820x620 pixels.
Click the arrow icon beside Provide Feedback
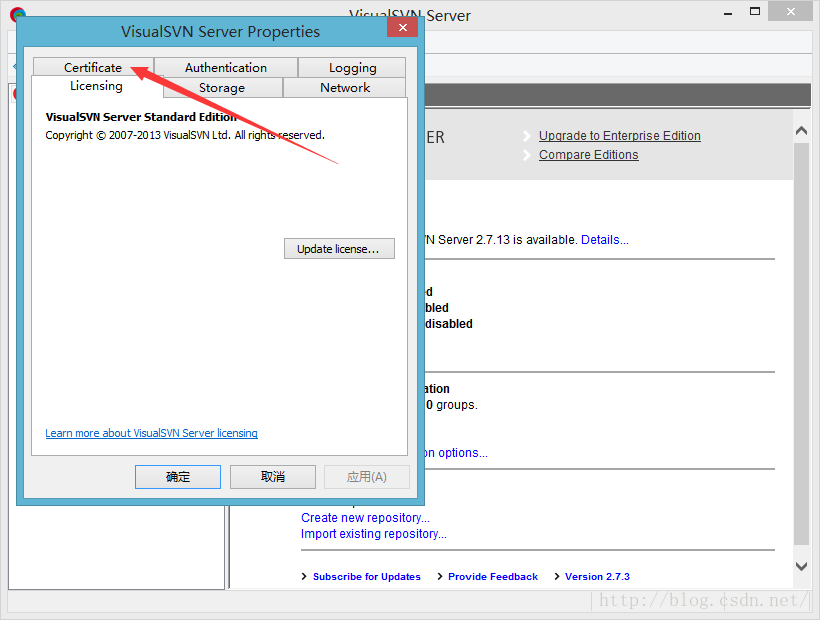(440, 577)
